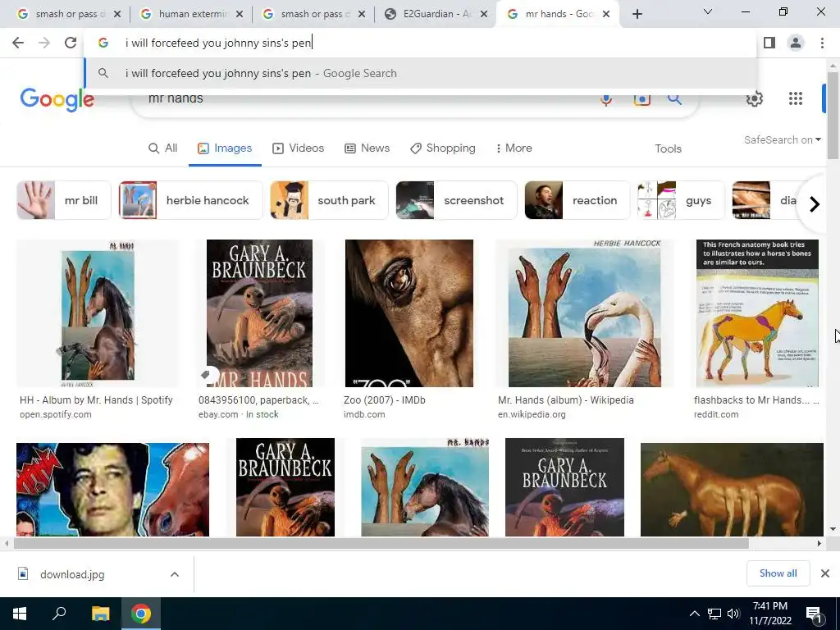Image resolution: width=840 pixels, height=630 pixels.
Task: Select the south park chip
Action: [x=329, y=200]
